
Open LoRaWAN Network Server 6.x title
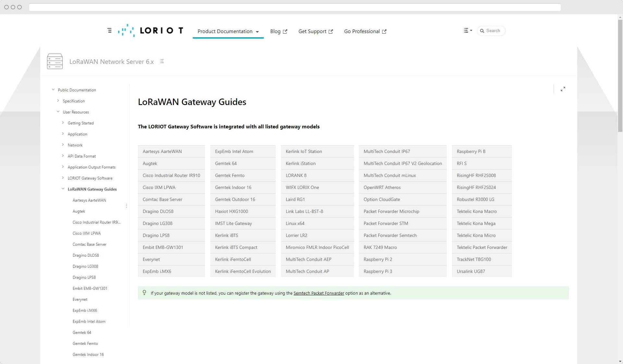point(111,62)
